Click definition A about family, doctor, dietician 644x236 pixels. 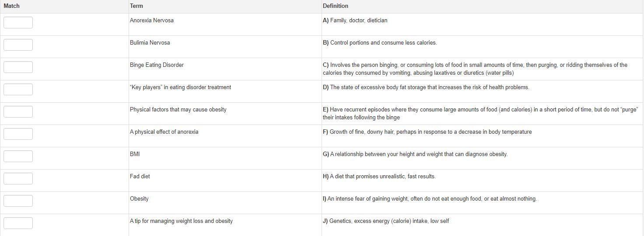click(355, 21)
